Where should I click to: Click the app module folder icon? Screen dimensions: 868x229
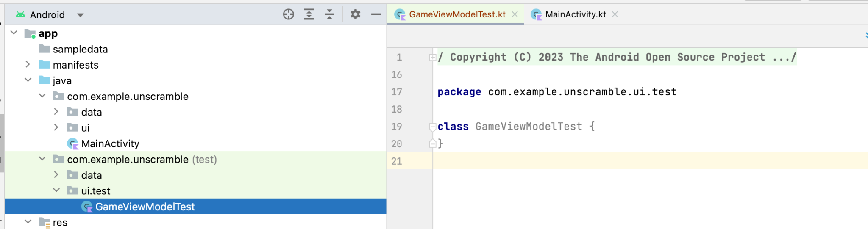30,33
